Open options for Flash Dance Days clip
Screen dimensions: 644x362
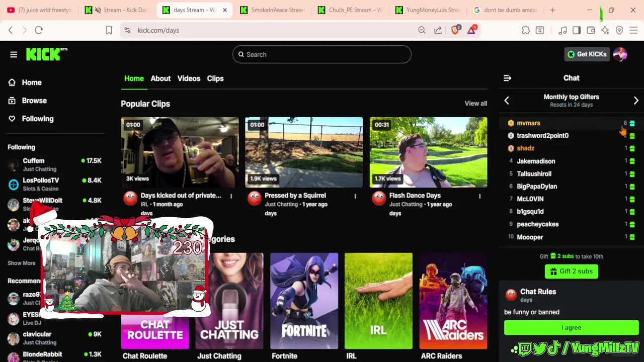coord(479,196)
